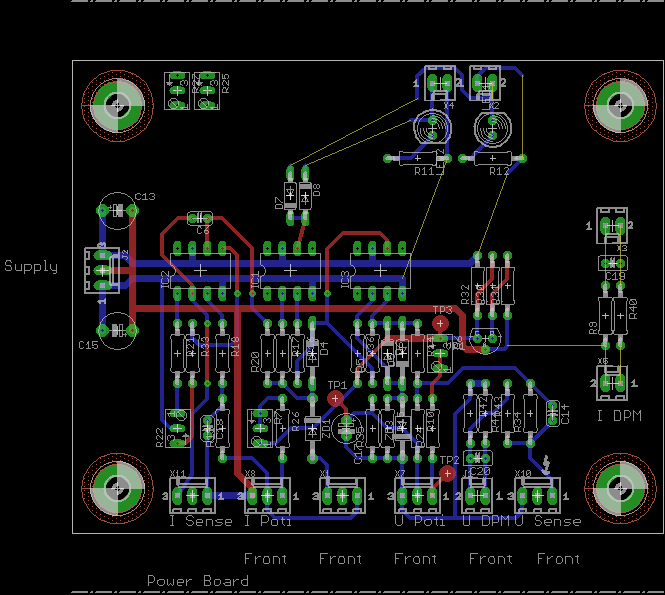Select trimmer potentiometer R25
Image resolution: width=665 pixels, height=595 pixels.
[207, 91]
